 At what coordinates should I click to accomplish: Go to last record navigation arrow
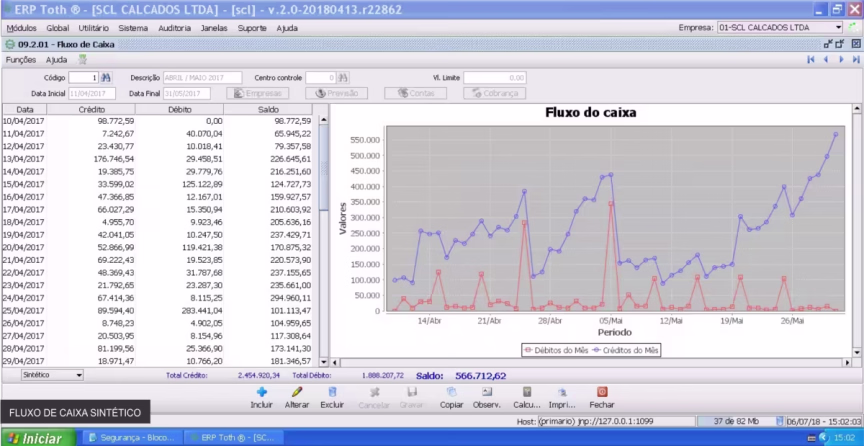point(856,60)
